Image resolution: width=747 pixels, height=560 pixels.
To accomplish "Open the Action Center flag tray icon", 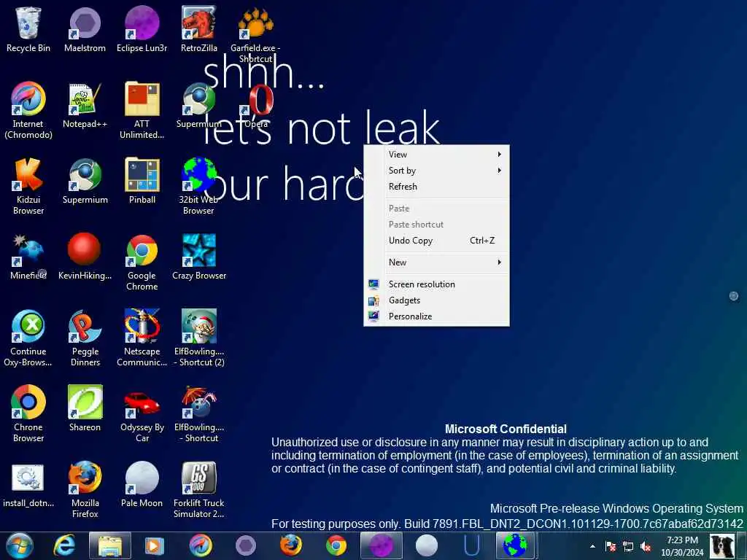I will (x=611, y=546).
